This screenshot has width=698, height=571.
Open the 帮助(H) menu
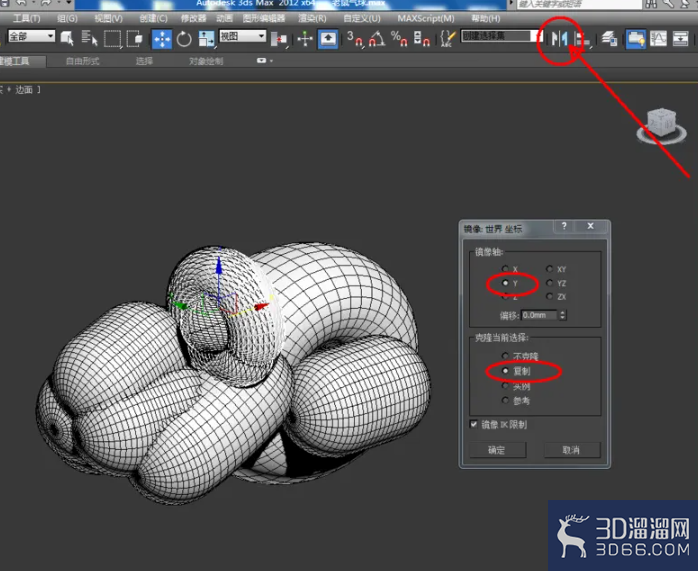pyautogui.click(x=486, y=18)
